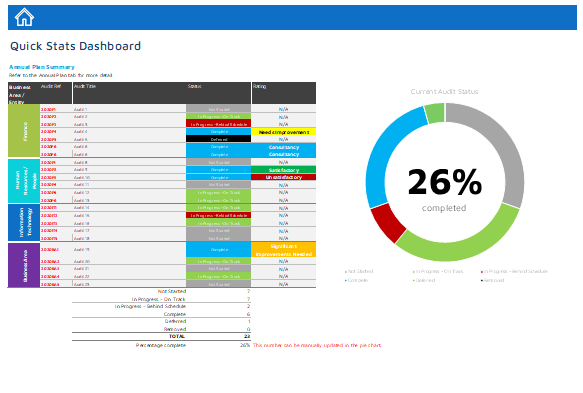Select the Audit 12 title cell
Viewport: 583px width, 393px height.
pyautogui.click(x=129, y=193)
